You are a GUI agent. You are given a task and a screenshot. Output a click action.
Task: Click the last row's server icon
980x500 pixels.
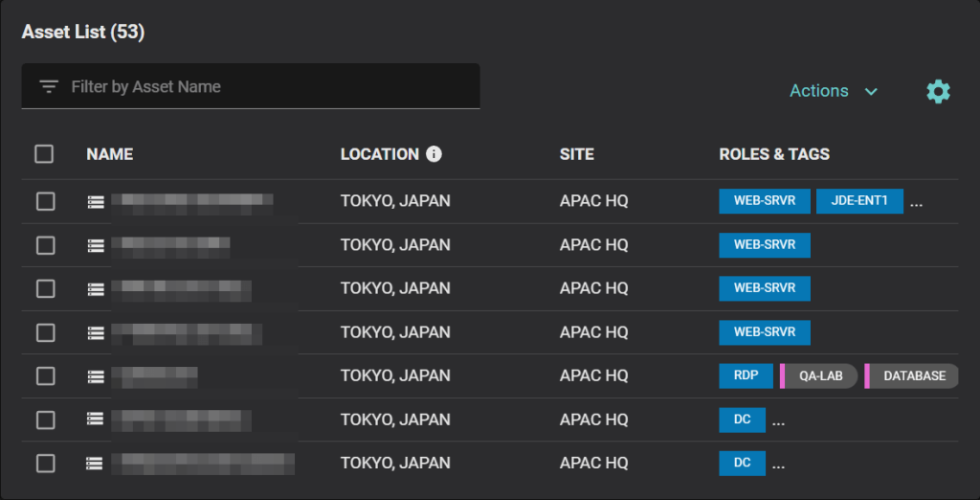point(95,464)
